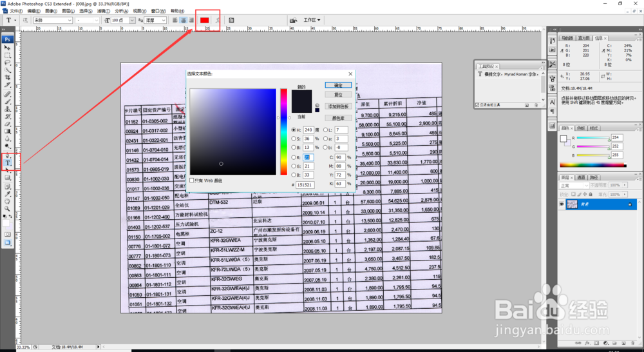
Task: Expand the layer fill slider arrow
Action: pyautogui.click(x=625, y=194)
